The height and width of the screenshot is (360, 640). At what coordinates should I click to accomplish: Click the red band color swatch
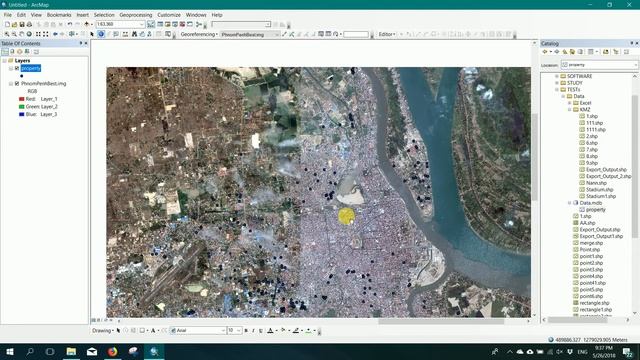click(22, 99)
